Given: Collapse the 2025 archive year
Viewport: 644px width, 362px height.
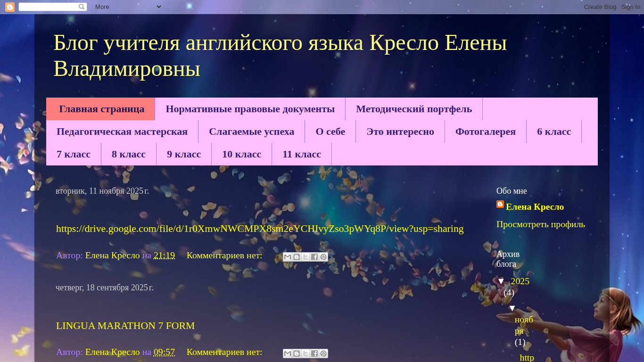Looking at the screenshot, I should tap(501, 281).
